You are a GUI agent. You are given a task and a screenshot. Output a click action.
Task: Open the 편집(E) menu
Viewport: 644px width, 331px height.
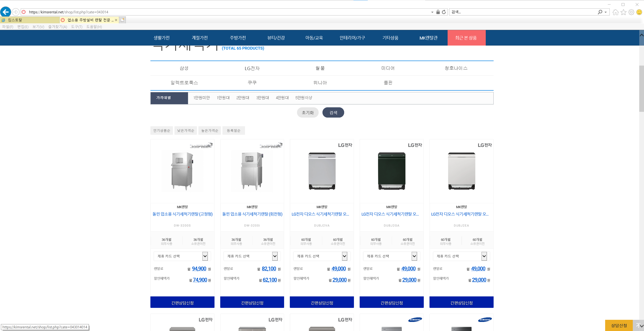click(23, 27)
